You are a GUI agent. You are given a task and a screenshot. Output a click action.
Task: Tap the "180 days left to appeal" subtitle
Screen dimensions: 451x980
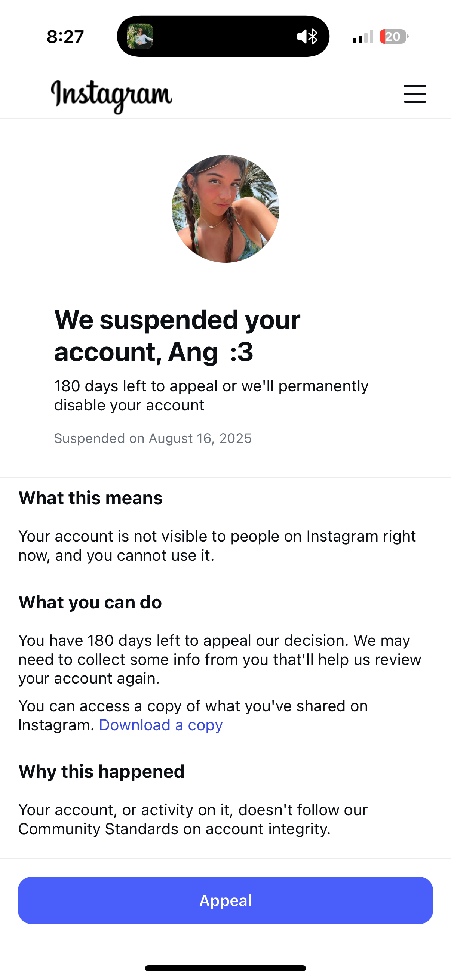(211, 395)
